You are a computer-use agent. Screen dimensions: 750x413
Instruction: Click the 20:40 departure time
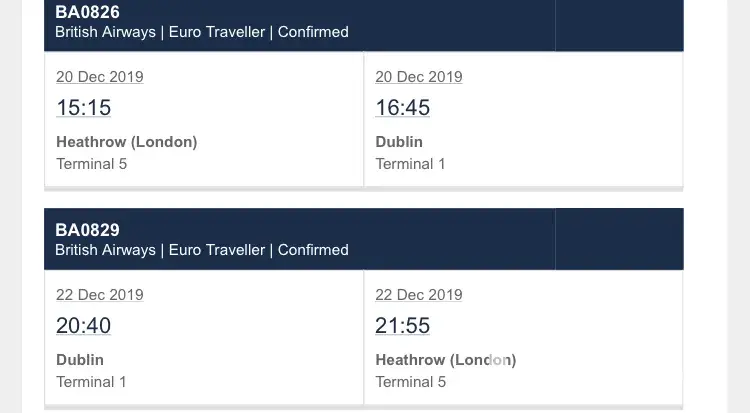click(83, 325)
